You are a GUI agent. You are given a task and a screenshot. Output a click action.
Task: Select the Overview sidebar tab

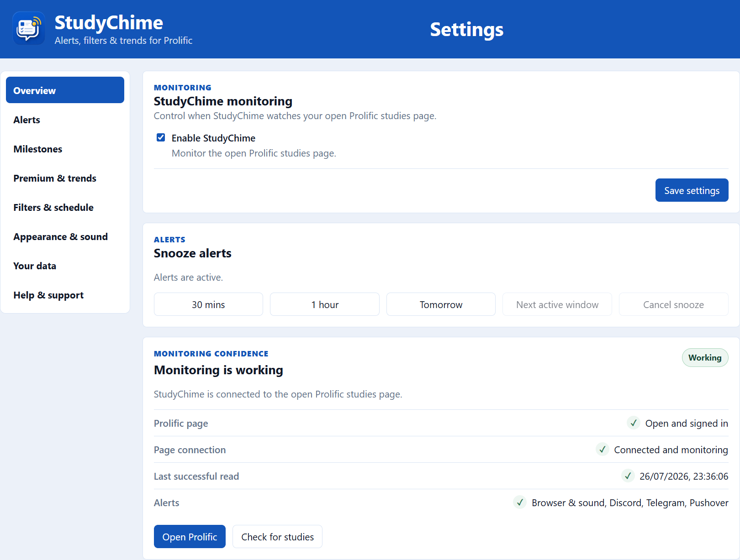[x=65, y=90]
